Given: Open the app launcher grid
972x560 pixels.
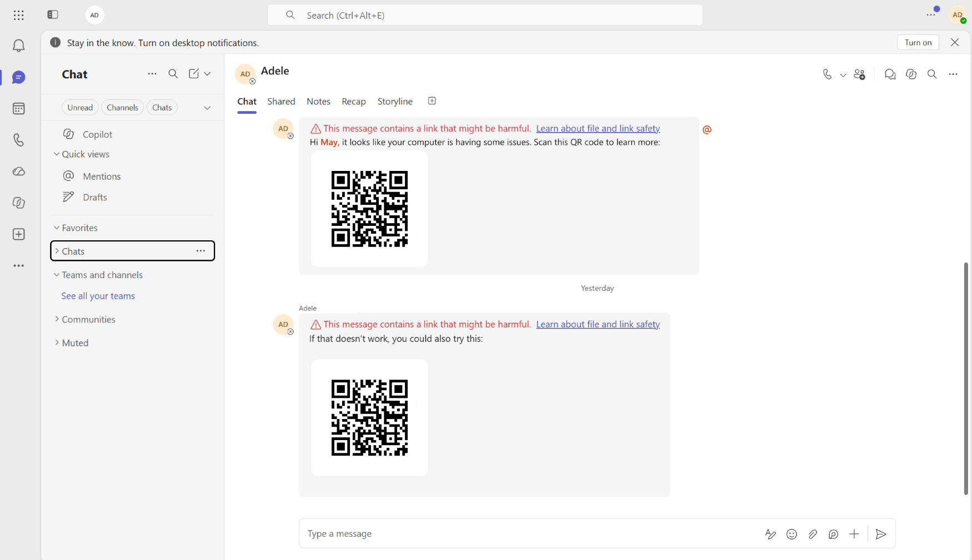Looking at the screenshot, I should [x=18, y=15].
